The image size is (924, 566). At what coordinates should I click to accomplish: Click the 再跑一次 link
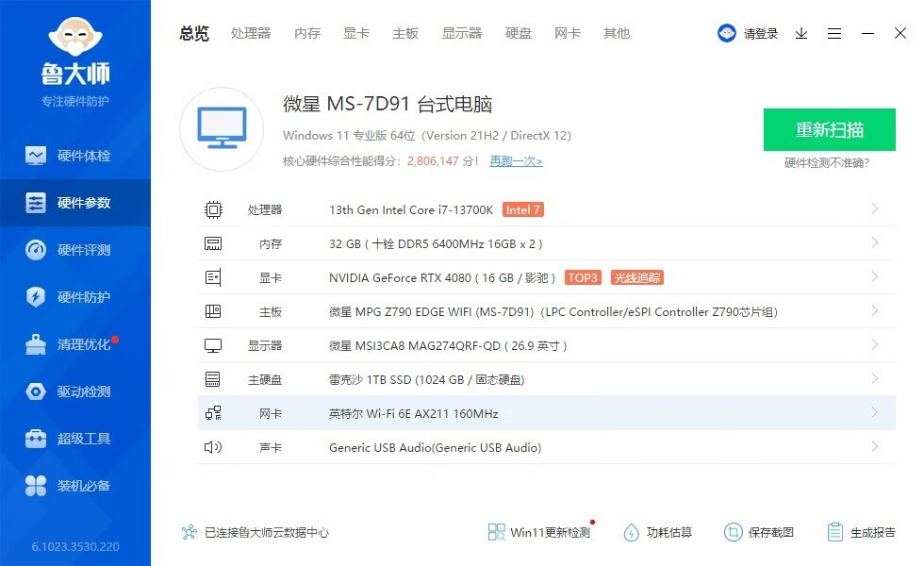point(516,161)
